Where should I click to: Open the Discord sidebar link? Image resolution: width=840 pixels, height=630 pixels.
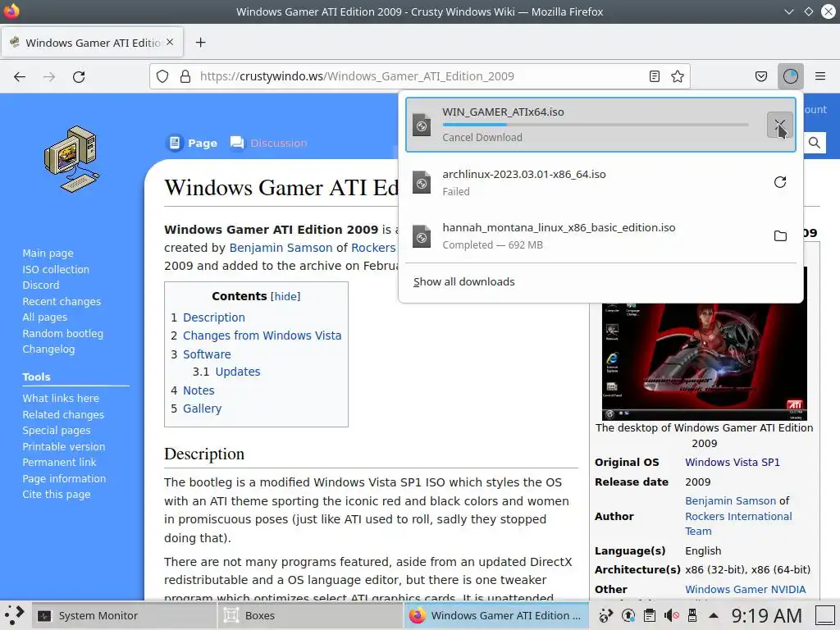(x=41, y=285)
